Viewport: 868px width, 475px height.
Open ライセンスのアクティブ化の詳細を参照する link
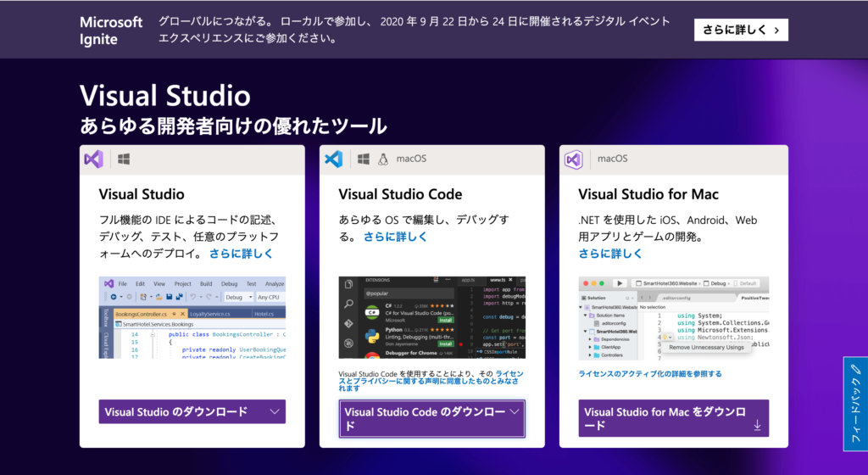[x=650, y=374]
